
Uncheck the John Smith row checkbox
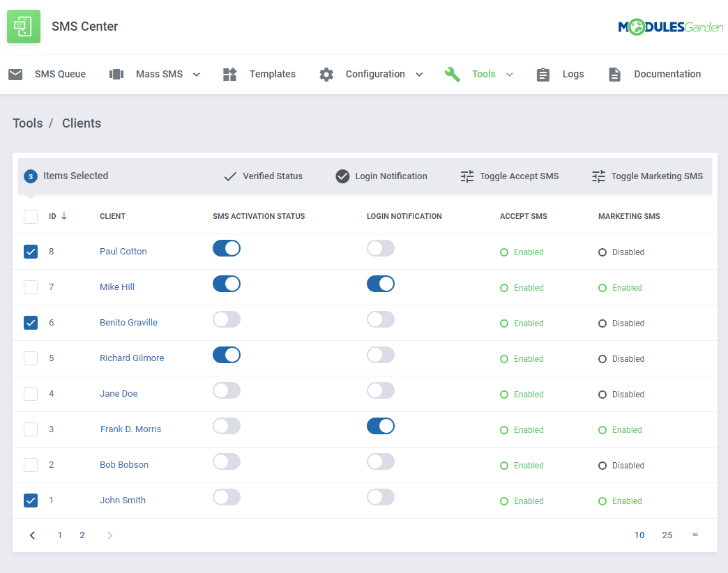[31, 501]
